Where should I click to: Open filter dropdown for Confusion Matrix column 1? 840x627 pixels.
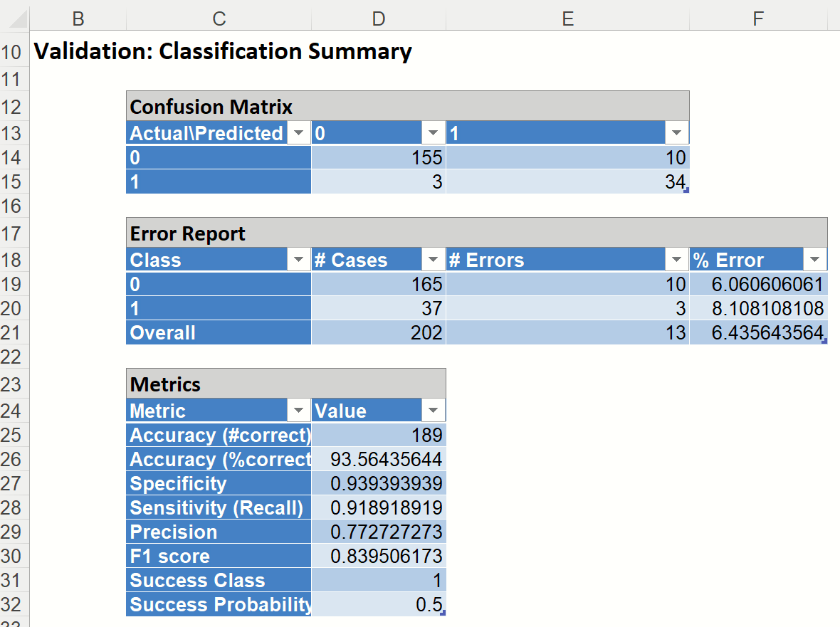pos(676,133)
